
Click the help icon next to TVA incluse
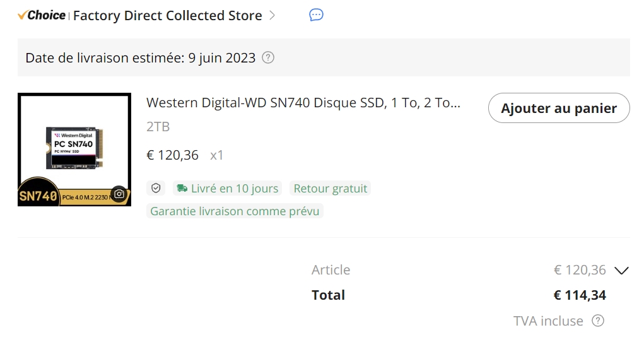(598, 321)
